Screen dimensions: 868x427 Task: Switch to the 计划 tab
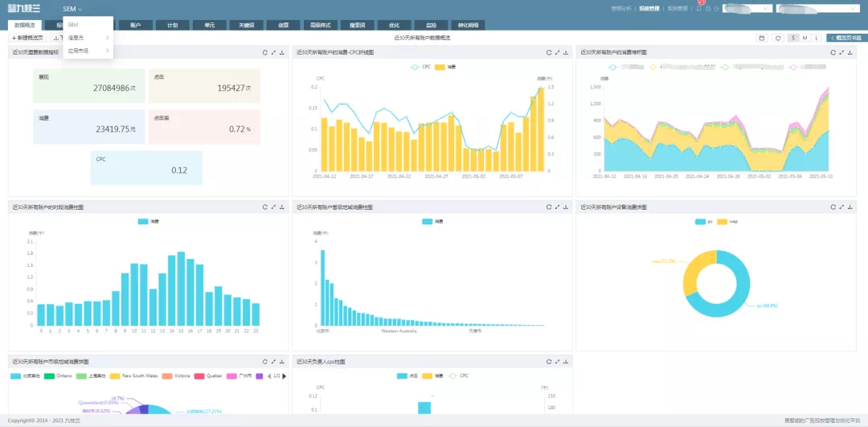pos(173,25)
